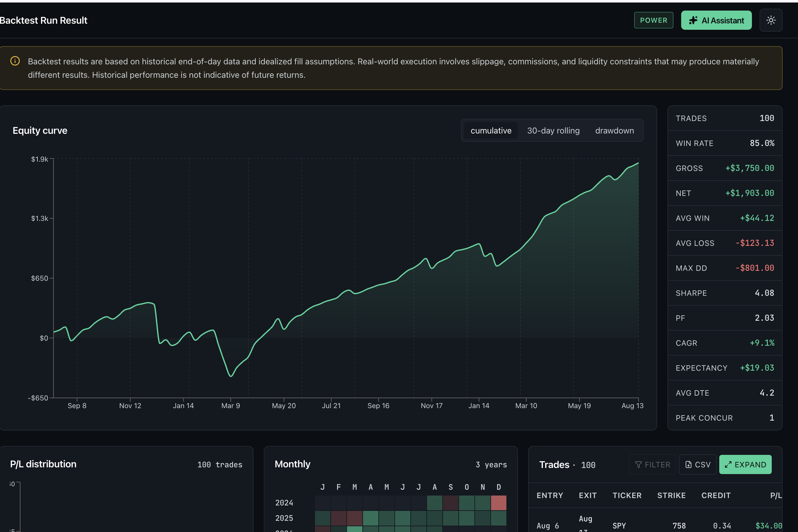The image size is (798, 532).
Task: Click the AVG WIN +$44.12 value
Action: 757,218
